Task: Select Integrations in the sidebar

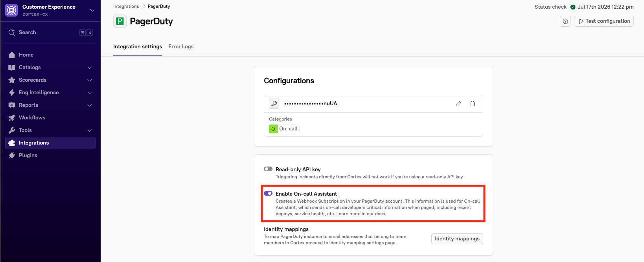Action: click(50, 143)
